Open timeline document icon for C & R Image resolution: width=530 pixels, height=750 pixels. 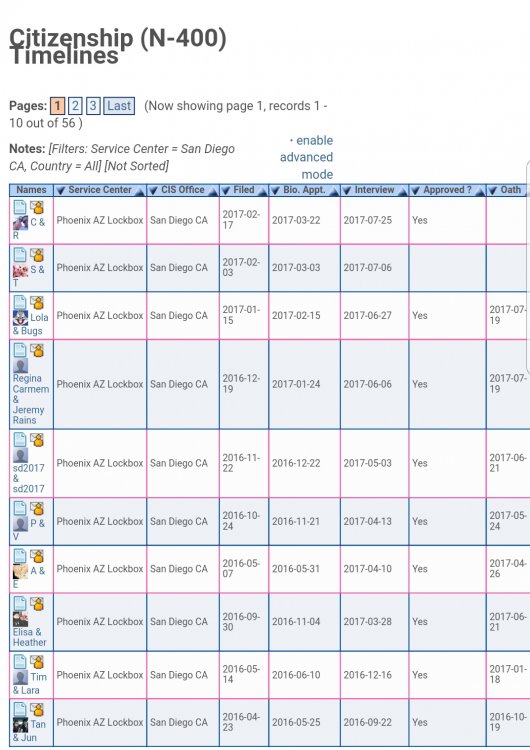point(20,207)
